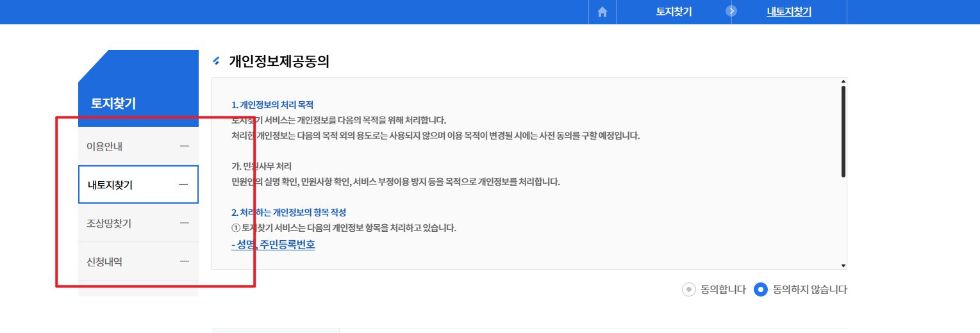Screen dimensions: 980x333
Task: Click the 가. 민원사무 처리 text
Action: pos(262,166)
